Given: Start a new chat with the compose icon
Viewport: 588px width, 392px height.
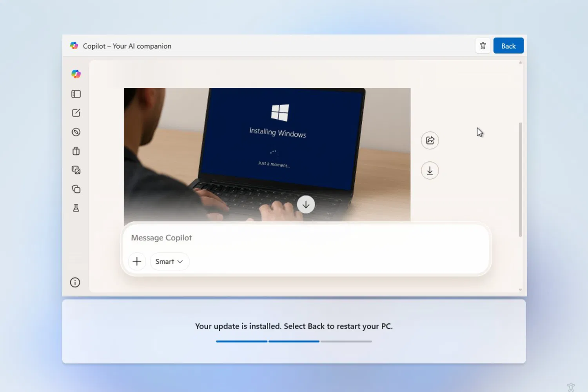Looking at the screenshot, I should [76, 113].
